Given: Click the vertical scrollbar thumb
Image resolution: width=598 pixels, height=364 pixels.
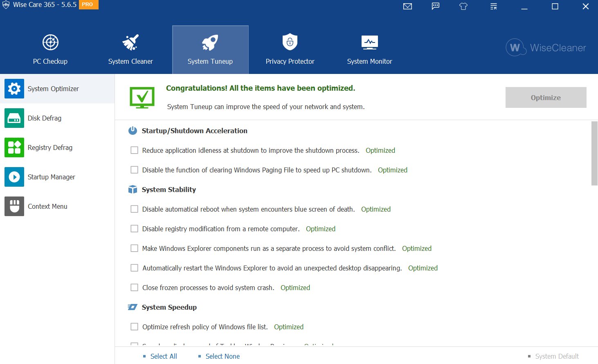Looking at the screenshot, I should pos(594,153).
